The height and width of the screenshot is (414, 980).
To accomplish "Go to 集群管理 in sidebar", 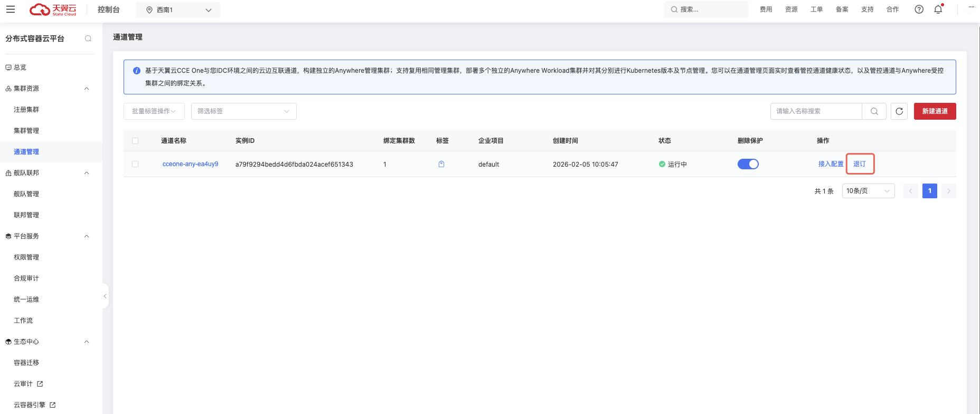I will 26,131.
